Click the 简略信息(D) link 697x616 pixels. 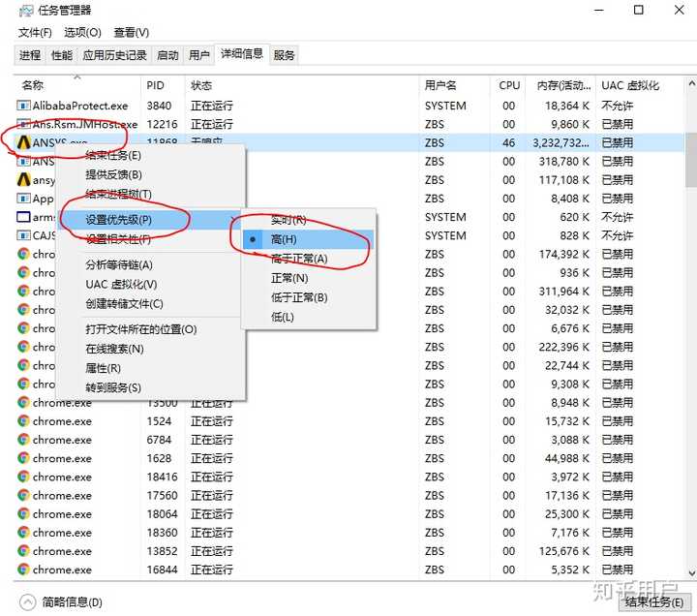pyautogui.click(x=72, y=602)
